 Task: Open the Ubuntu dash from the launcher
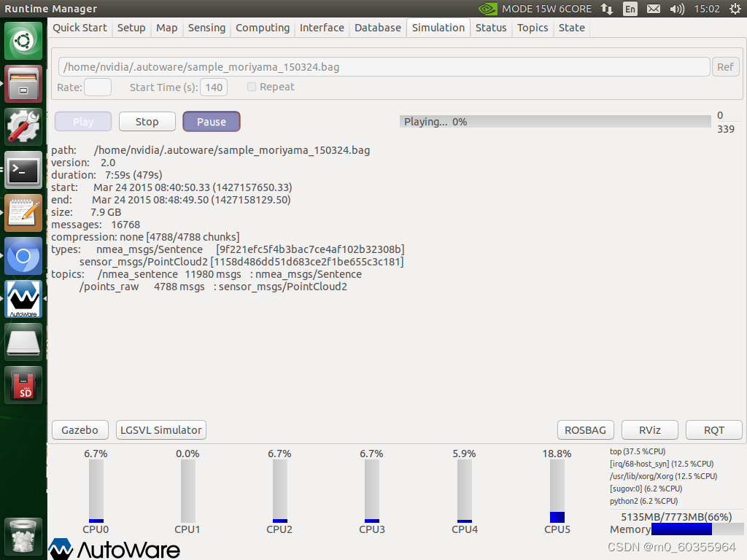pyautogui.click(x=23, y=41)
